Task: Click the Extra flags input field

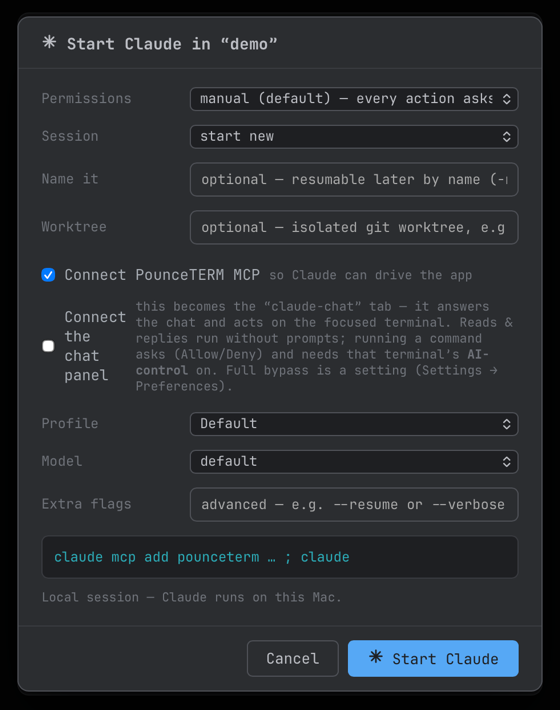Action: click(x=354, y=504)
